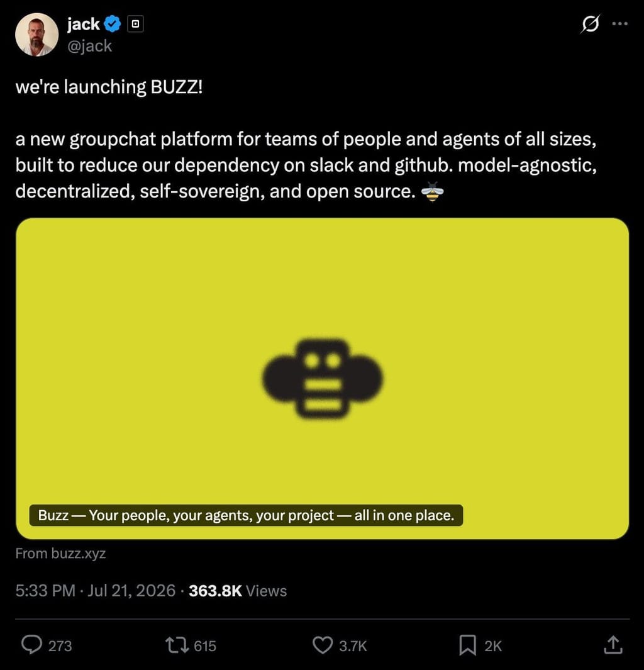644x670 pixels.
Task: Click the 273 replies count
Action: click(60, 645)
